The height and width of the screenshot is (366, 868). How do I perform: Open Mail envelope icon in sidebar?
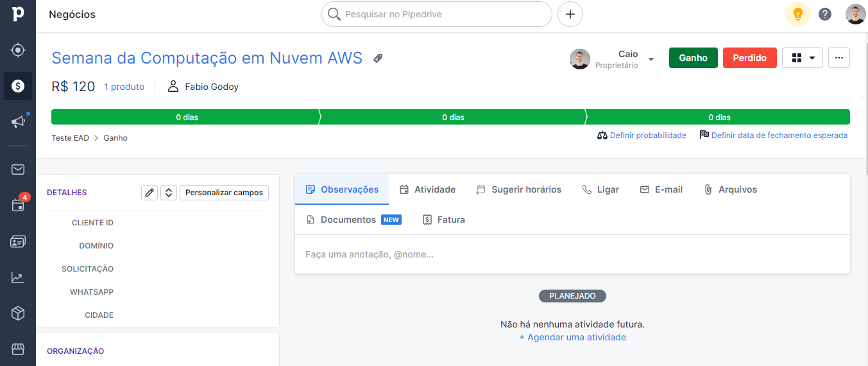click(x=18, y=170)
